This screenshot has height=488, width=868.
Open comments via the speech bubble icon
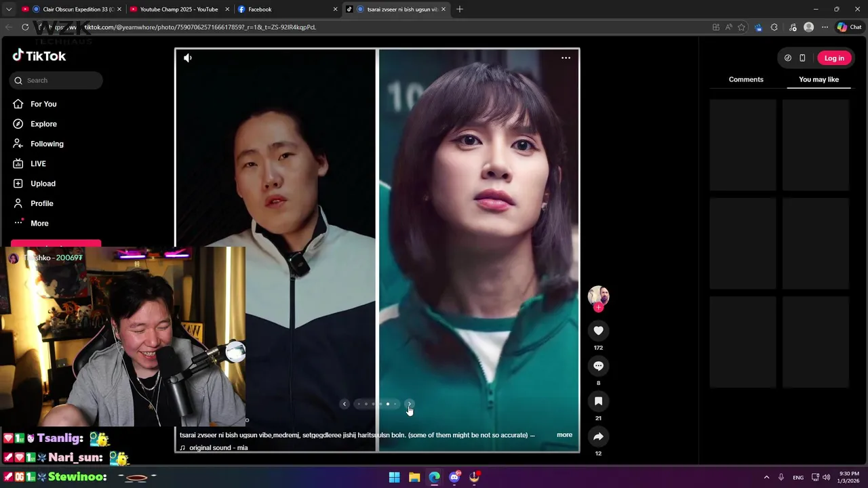point(598,366)
